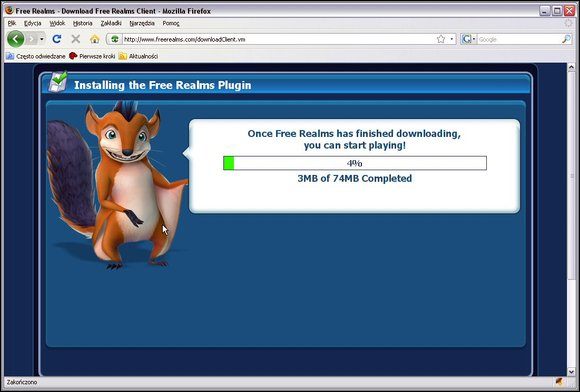Stop loading with the X icon
Viewport: 580px width, 392px height.
[76, 39]
